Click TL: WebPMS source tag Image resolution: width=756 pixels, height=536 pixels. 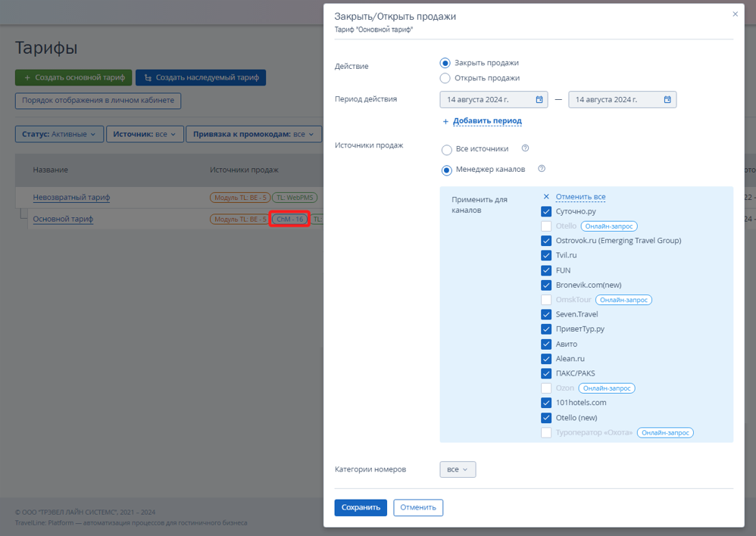295,198
